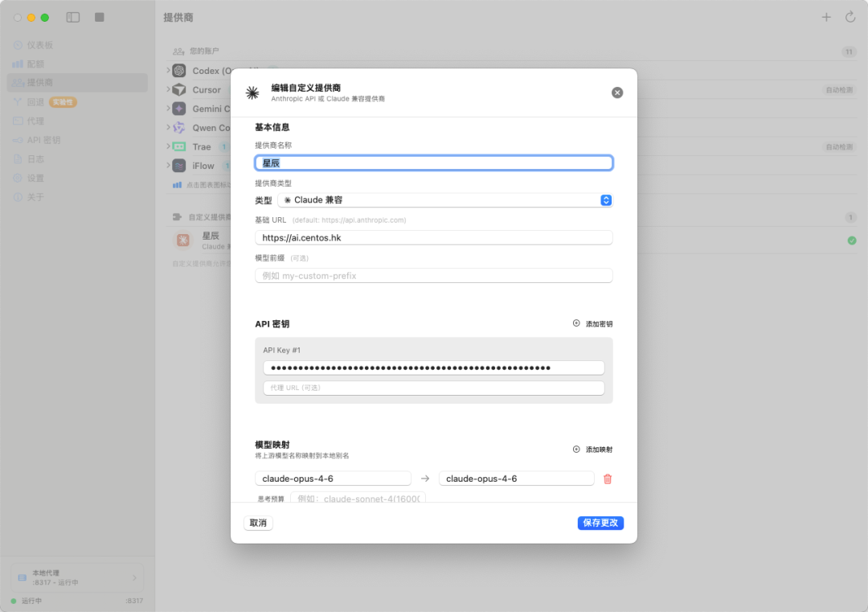
Task: Click the refresh icon at top right
Action: (850, 17)
